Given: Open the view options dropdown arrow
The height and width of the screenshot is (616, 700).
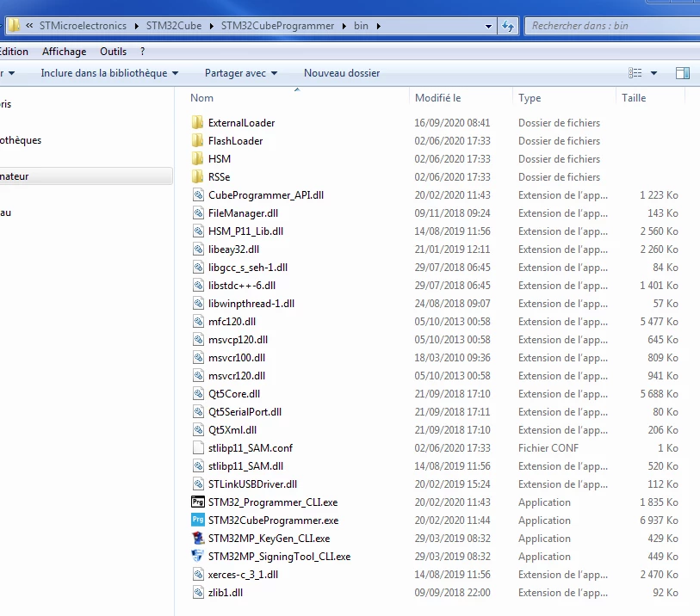Looking at the screenshot, I should pos(654,73).
